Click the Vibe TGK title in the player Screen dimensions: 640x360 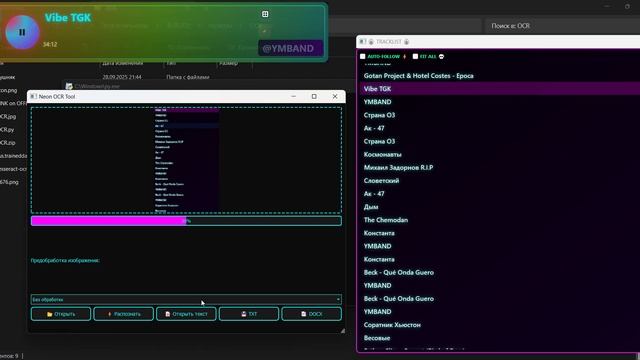pos(68,18)
